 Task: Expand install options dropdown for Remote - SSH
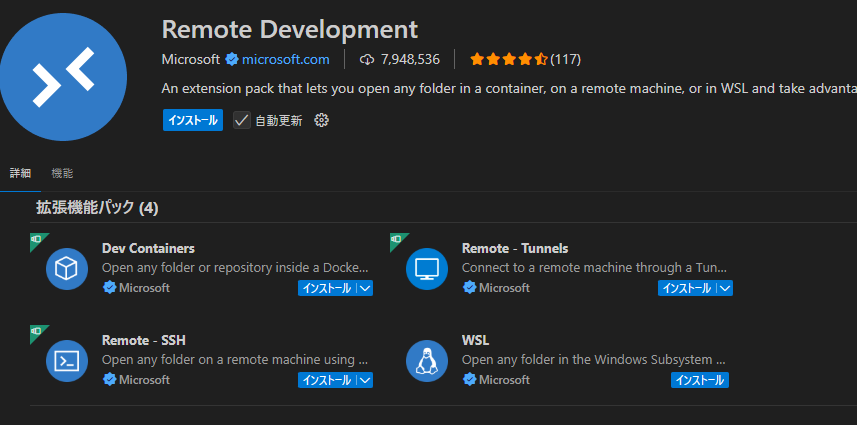point(366,380)
